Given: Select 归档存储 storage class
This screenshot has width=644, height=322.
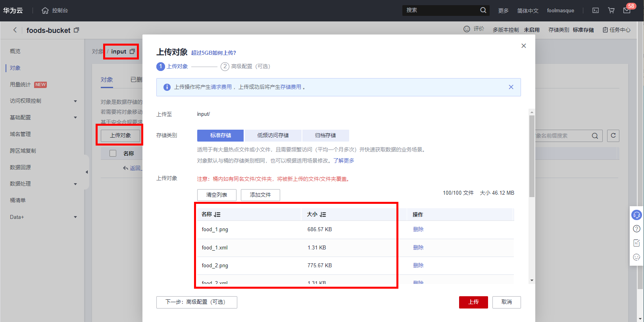Looking at the screenshot, I should [x=325, y=136].
